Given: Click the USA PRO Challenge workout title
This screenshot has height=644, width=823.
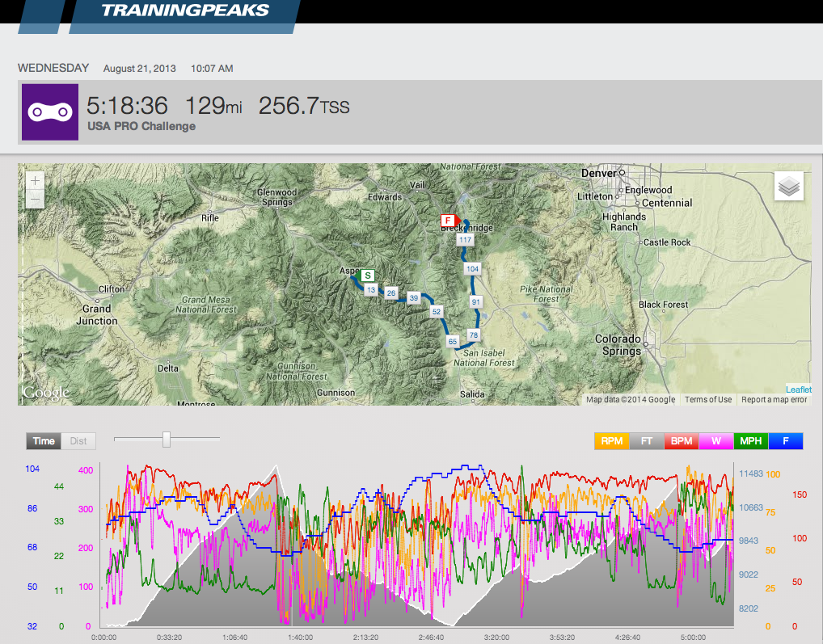Looking at the screenshot, I should pyautogui.click(x=141, y=126).
